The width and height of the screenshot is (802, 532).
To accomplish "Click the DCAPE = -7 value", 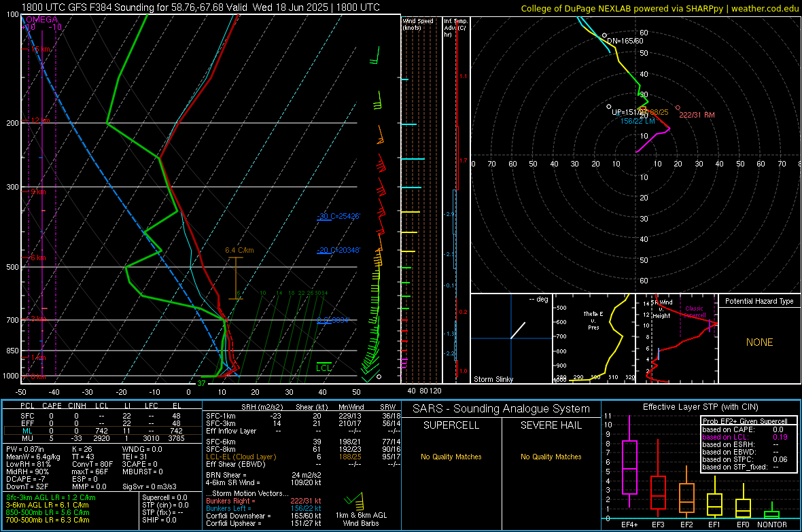I will tap(26, 479).
